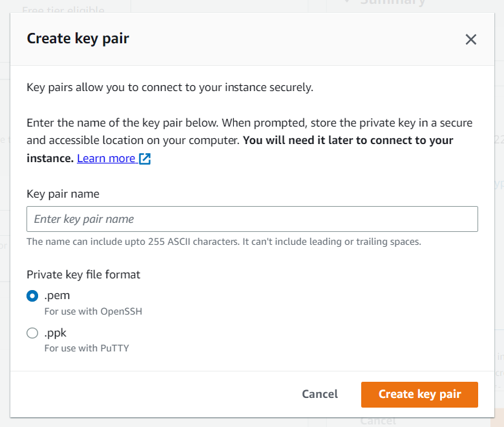Click the "For use with OpenSSH" description
The width and height of the screenshot is (504, 427).
[x=93, y=311]
